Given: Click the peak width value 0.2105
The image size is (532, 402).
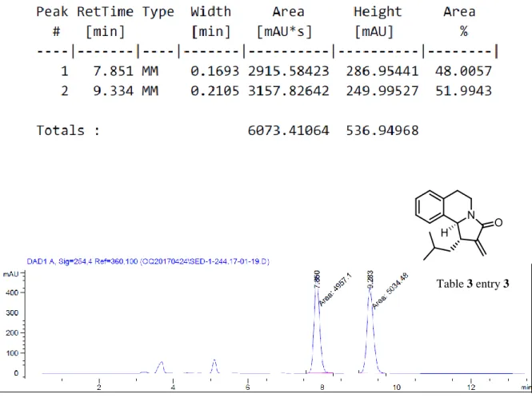Looking at the screenshot, I should tap(214, 91).
